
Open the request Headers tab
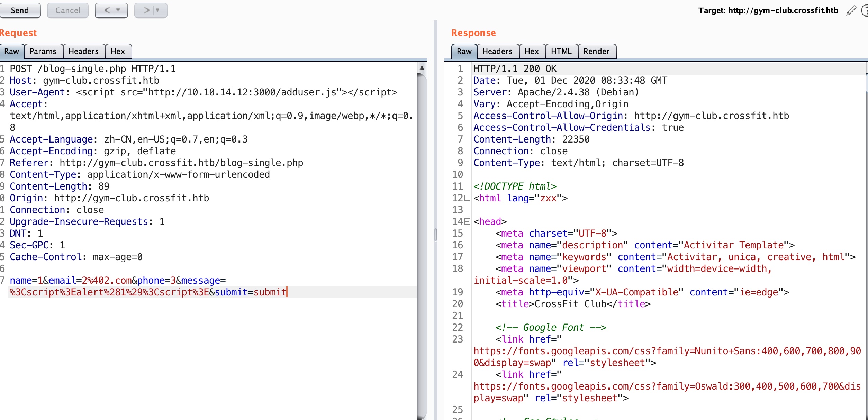(x=83, y=52)
